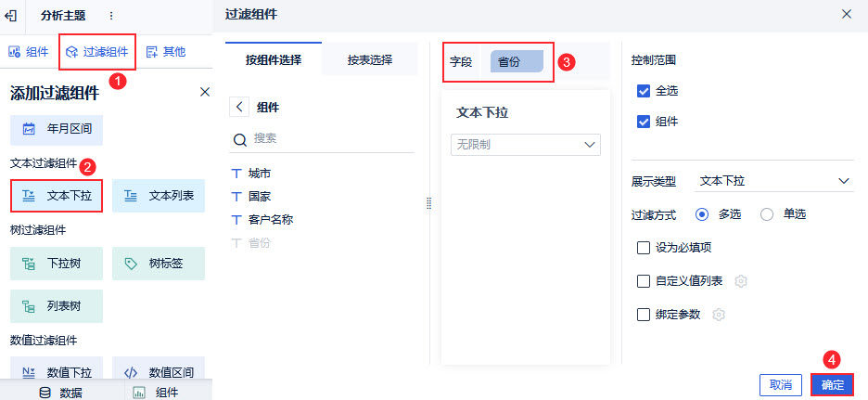Image resolution: width=868 pixels, height=400 pixels.
Task: Expand the 展示类型 文本下拉 dropdown
Action: click(774, 181)
